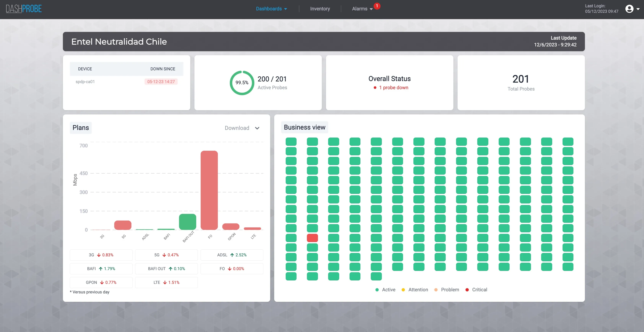644x332 pixels.
Task: Click the green BAFI OUT bar
Action: tap(188, 222)
